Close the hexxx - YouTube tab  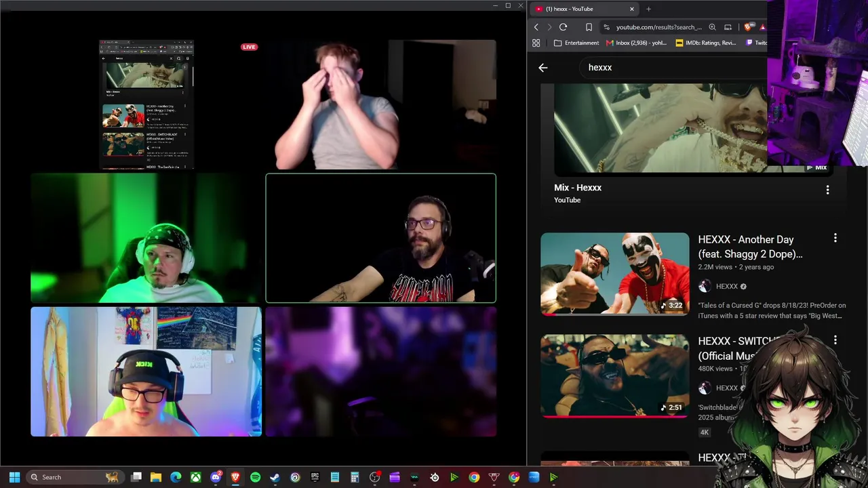click(x=631, y=9)
